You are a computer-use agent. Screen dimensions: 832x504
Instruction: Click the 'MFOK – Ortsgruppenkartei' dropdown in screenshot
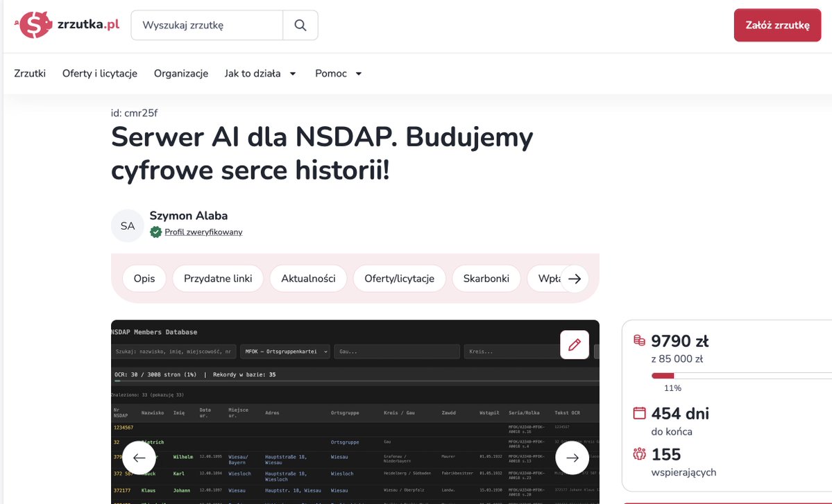coord(285,351)
